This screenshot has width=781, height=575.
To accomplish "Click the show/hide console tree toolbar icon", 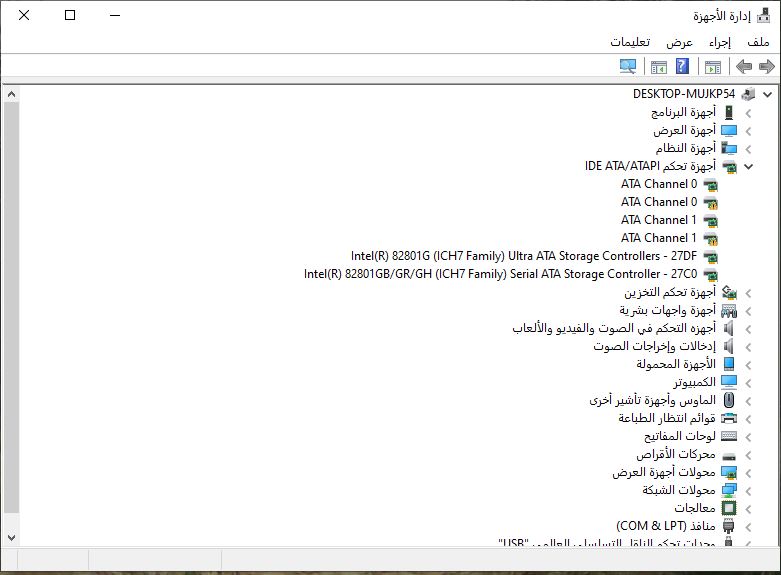I will (713, 66).
